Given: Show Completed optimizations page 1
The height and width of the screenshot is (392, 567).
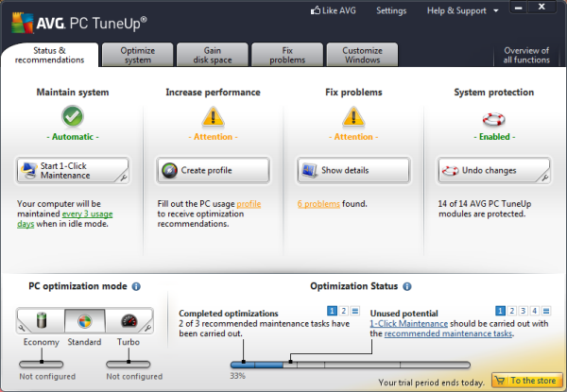Looking at the screenshot, I should [x=332, y=311].
